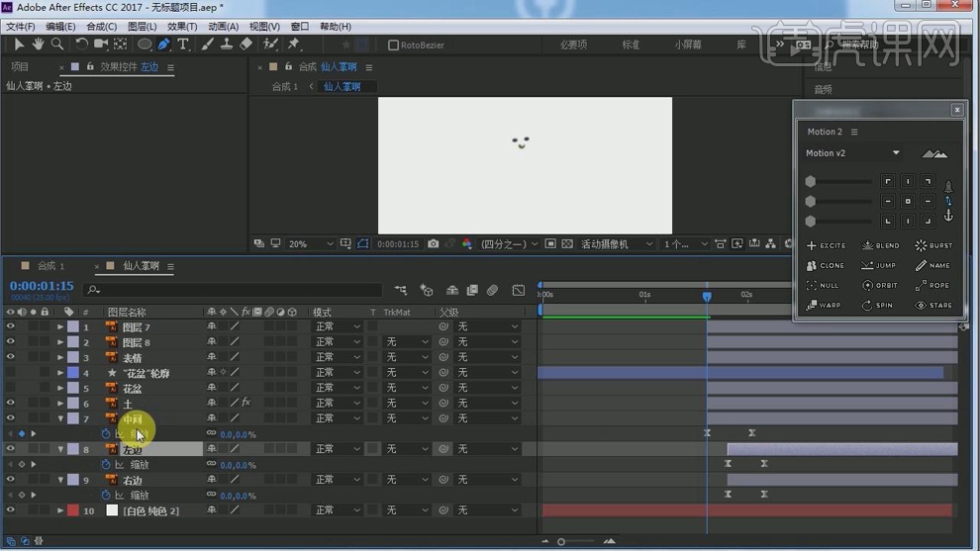Take a snapshot with the camera icon
This screenshot has width=980, height=551.
[434, 243]
